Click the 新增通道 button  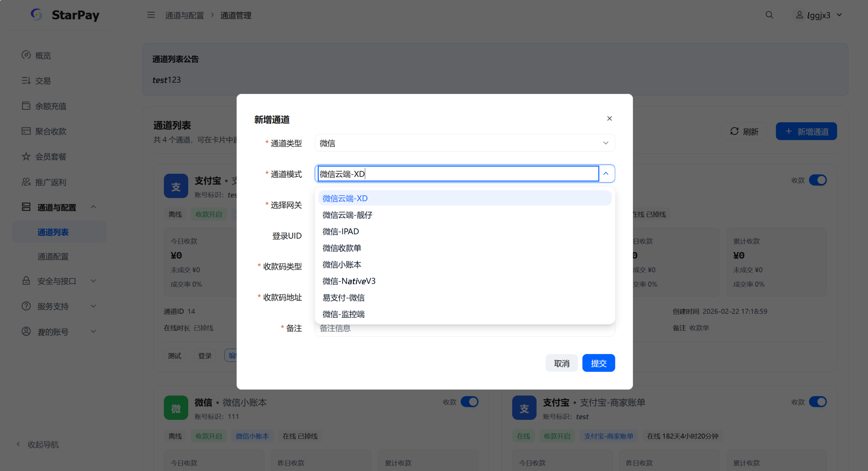(x=806, y=131)
